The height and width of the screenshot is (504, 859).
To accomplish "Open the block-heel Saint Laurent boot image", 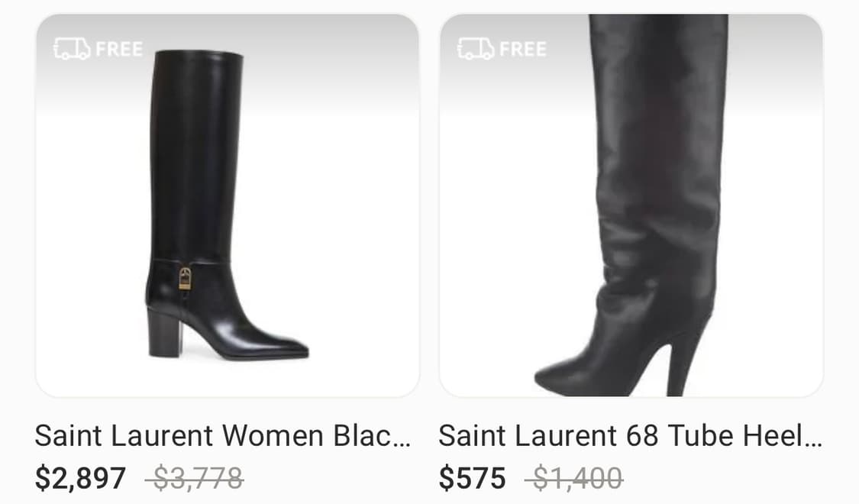I will (x=228, y=205).
